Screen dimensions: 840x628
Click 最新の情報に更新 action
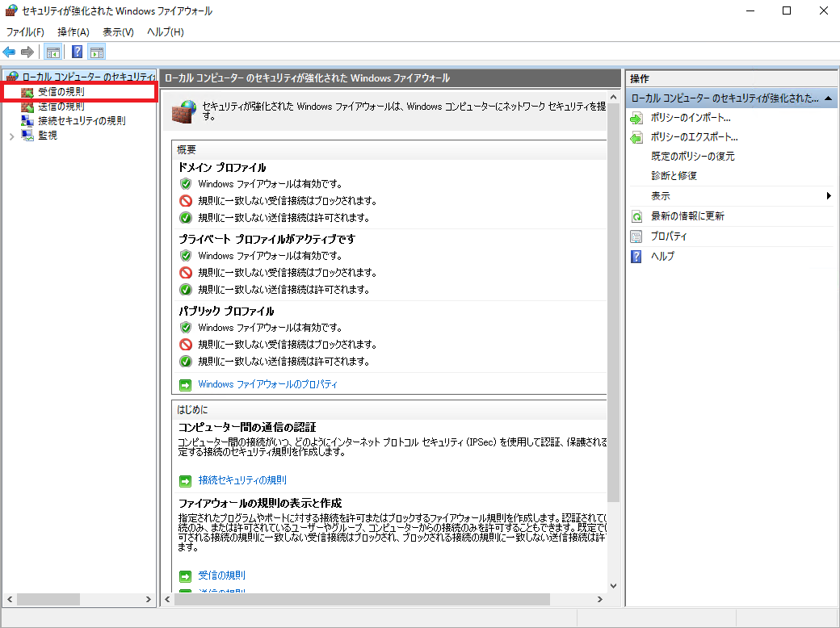(688, 216)
